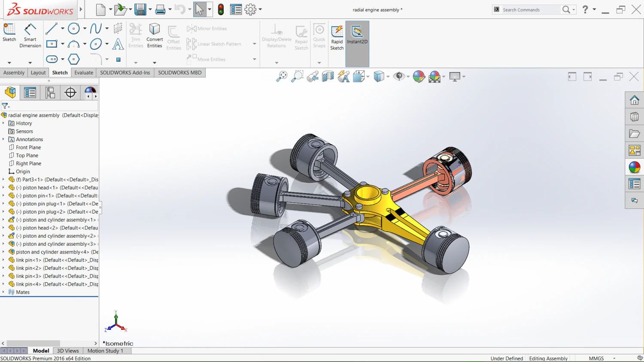Click MMGS unit system in status bar
The height and width of the screenshot is (362, 644).
tap(596, 358)
